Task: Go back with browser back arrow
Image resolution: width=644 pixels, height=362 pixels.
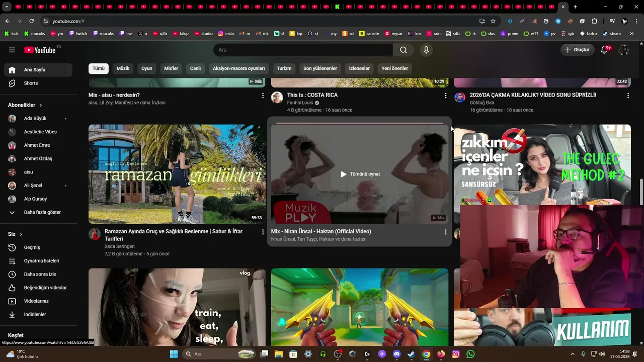Action: (x=7, y=21)
